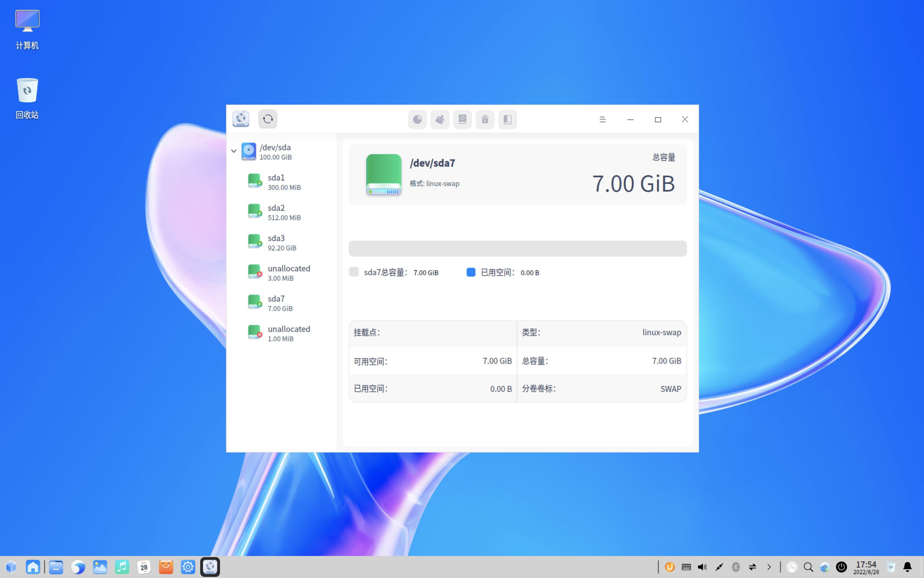
Task: Open the image viewer in the taskbar
Action: point(100,567)
